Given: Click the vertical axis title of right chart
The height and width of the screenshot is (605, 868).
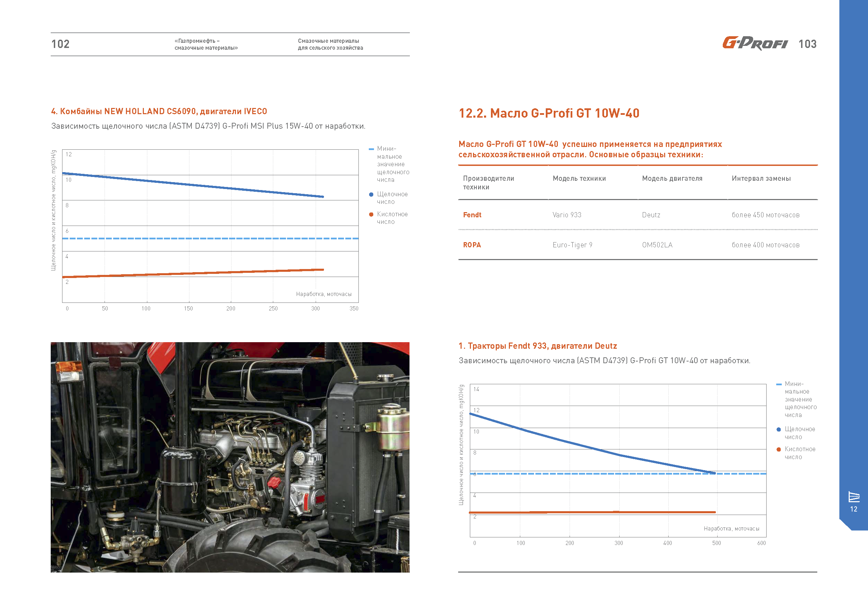Looking at the screenshot, I should [x=461, y=445].
